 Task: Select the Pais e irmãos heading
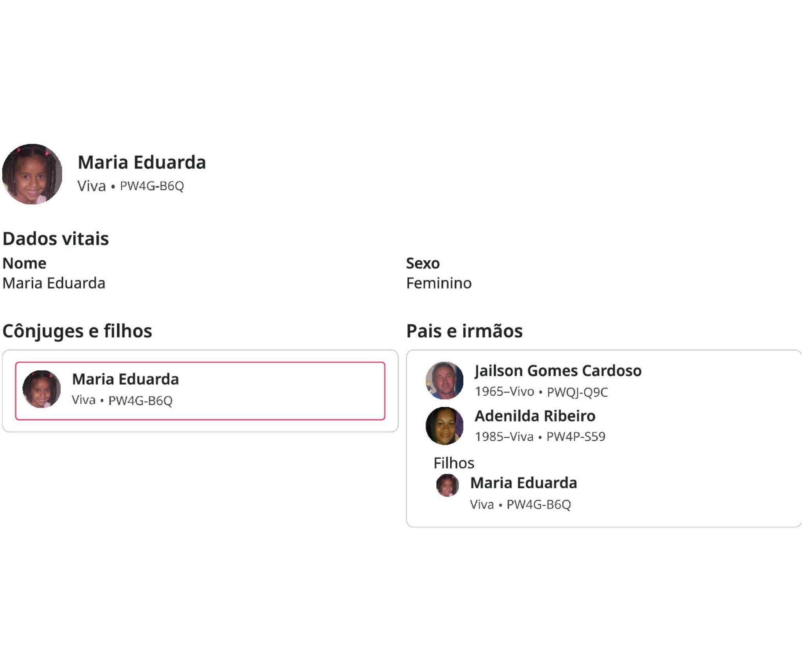(x=464, y=331)
